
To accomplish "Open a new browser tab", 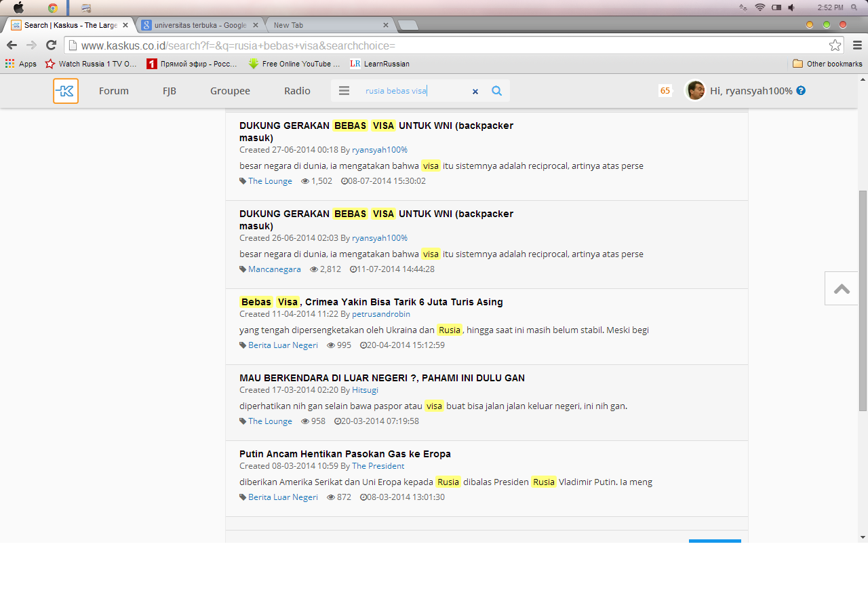I will [408, 25].
